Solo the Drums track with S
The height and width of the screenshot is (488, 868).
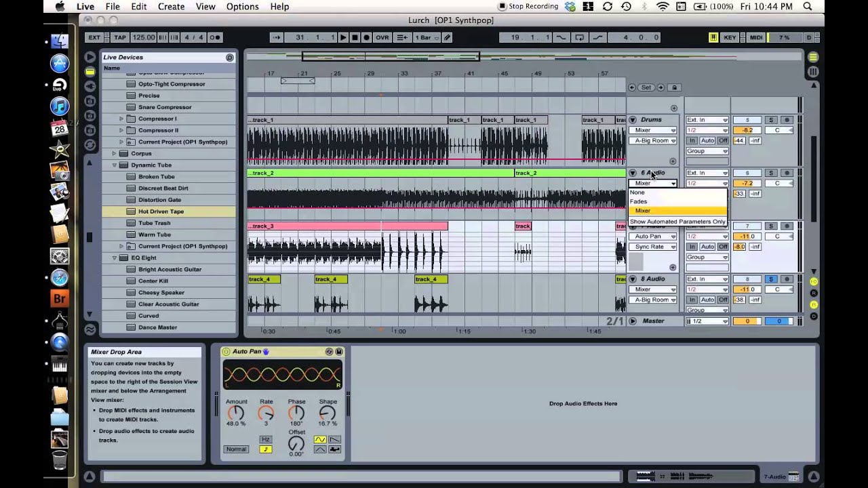click(x=770, y=120)
